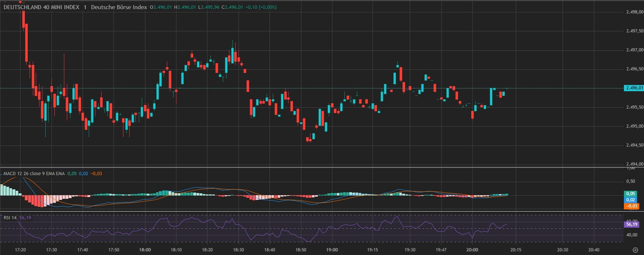Image resolution: width=644 pixels, height=255 pixels.
Task: Click the 18:00 label on the time axis
Action: coord(145,250)
